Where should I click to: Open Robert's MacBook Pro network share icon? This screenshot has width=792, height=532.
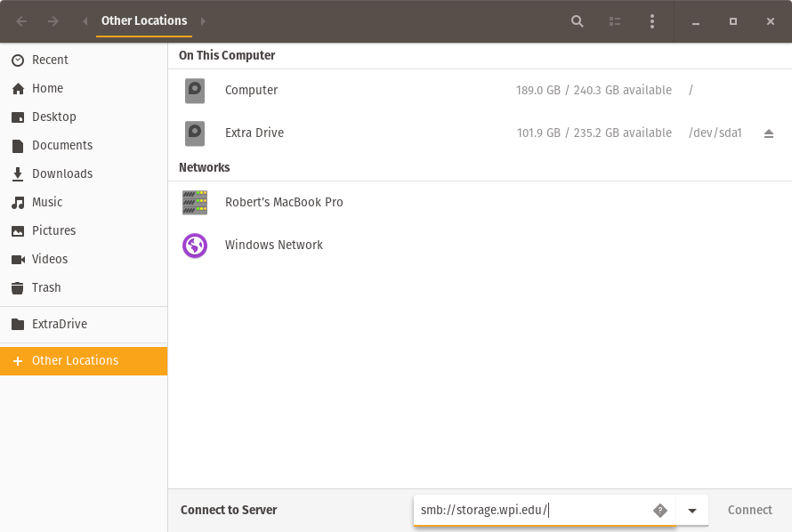click(x=195, y=202)
